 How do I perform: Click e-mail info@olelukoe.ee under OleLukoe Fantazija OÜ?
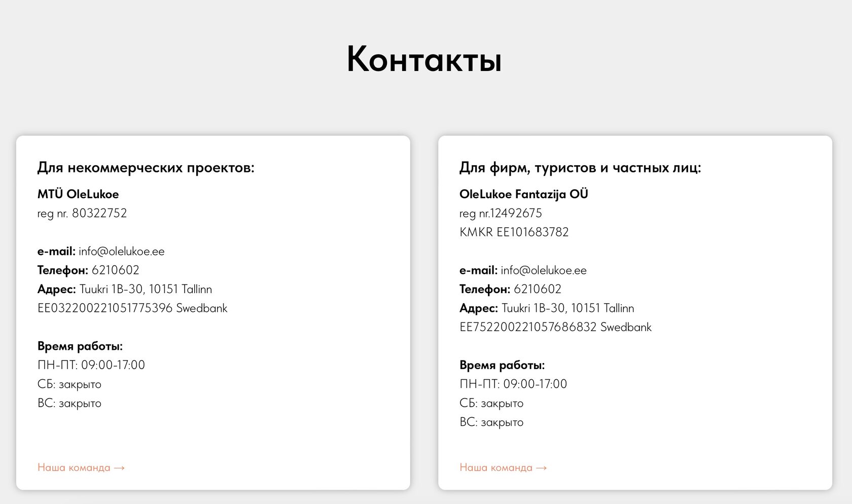544,270
